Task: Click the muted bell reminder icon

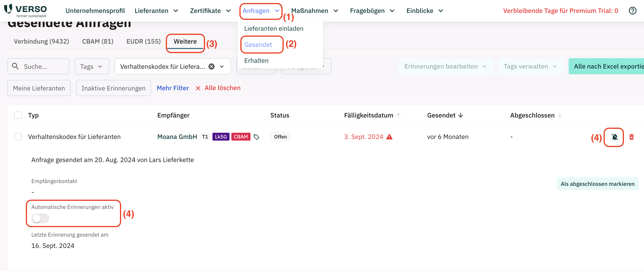Action: click(x=614, y=137)
